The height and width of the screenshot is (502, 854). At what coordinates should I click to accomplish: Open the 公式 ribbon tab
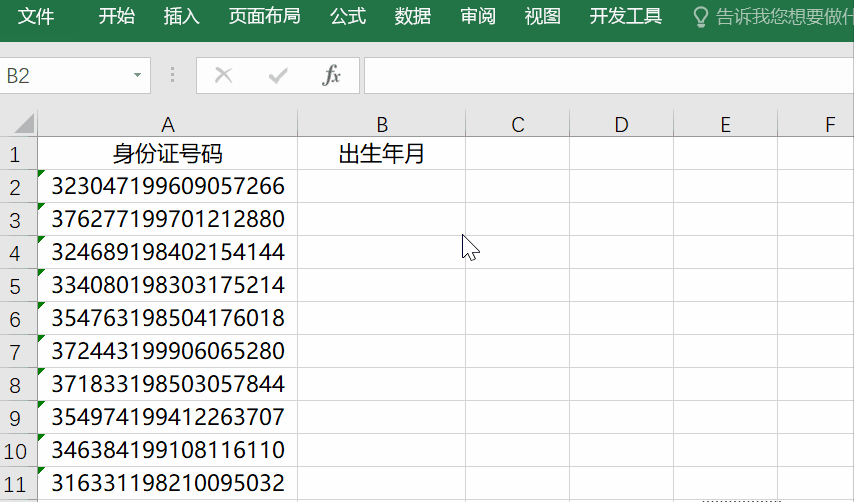pyautogui.click(x=347, y=17)
